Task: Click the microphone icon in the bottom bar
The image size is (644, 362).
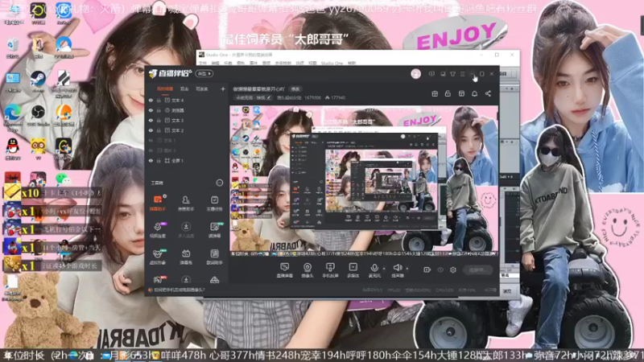Action: (x=374, y=269)
